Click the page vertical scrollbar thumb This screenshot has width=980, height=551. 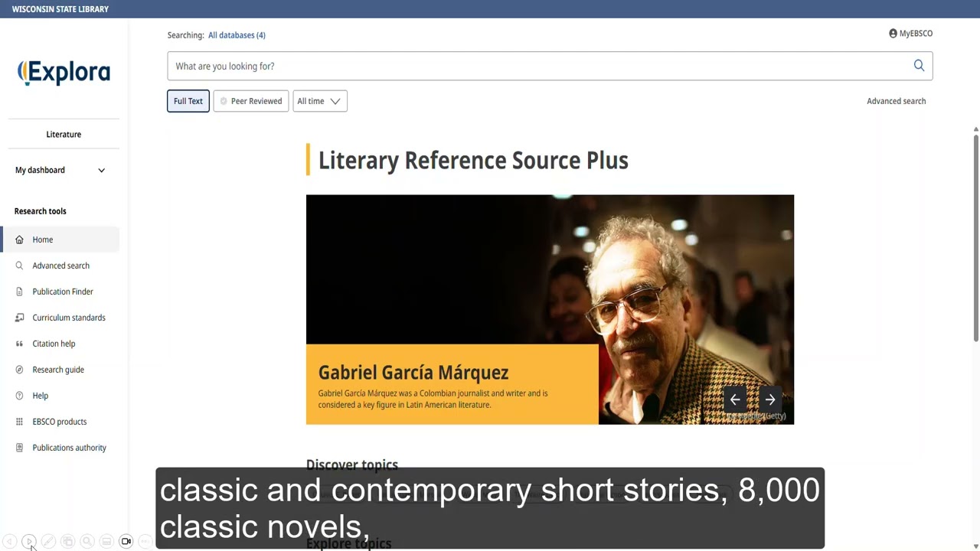point(976,237)
